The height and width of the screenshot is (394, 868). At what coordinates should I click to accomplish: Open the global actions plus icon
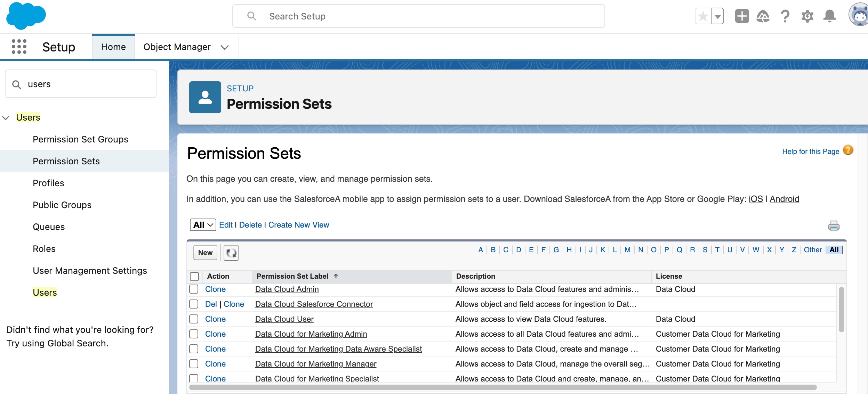click(742, 16)
